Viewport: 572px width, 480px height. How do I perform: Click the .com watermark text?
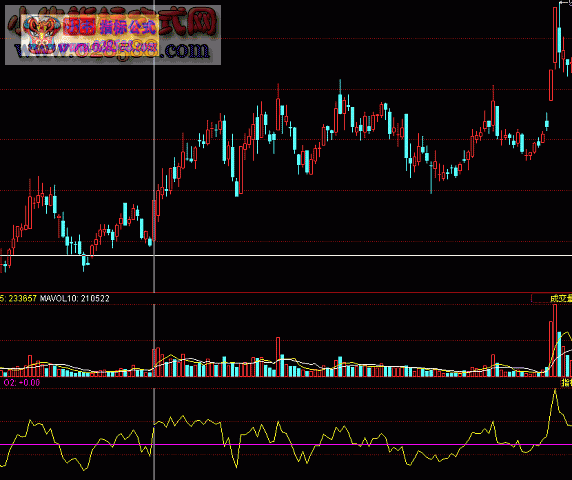point(185,50)
